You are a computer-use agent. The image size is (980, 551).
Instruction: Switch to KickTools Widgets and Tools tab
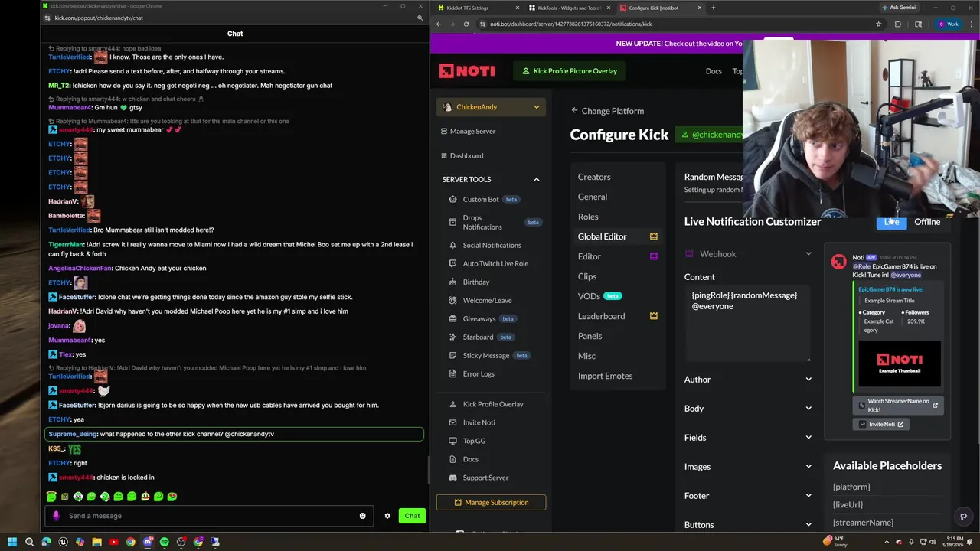coord(567,8)
